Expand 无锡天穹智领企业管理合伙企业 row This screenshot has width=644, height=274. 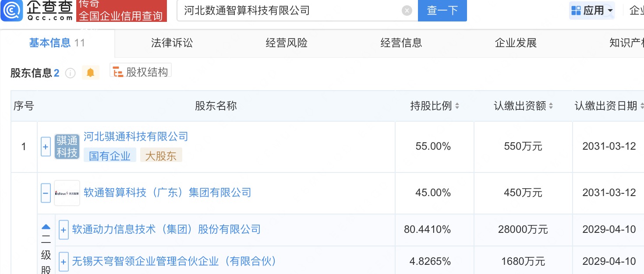64,261
